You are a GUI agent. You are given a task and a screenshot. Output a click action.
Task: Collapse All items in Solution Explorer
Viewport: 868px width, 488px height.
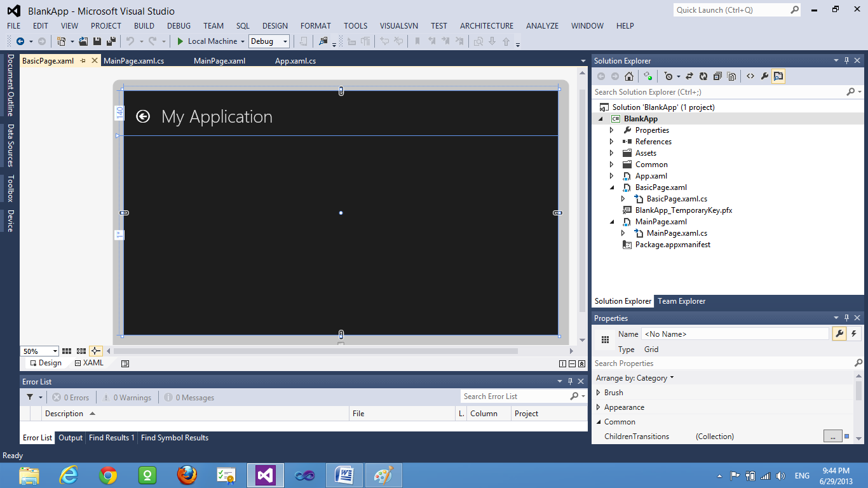pyautogui.click(x=718, y=76)
